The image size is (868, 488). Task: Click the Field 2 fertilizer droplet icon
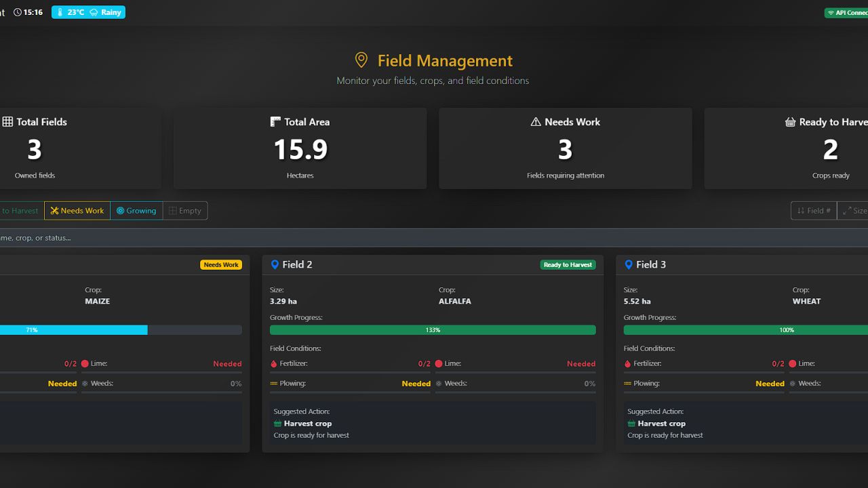274,364
